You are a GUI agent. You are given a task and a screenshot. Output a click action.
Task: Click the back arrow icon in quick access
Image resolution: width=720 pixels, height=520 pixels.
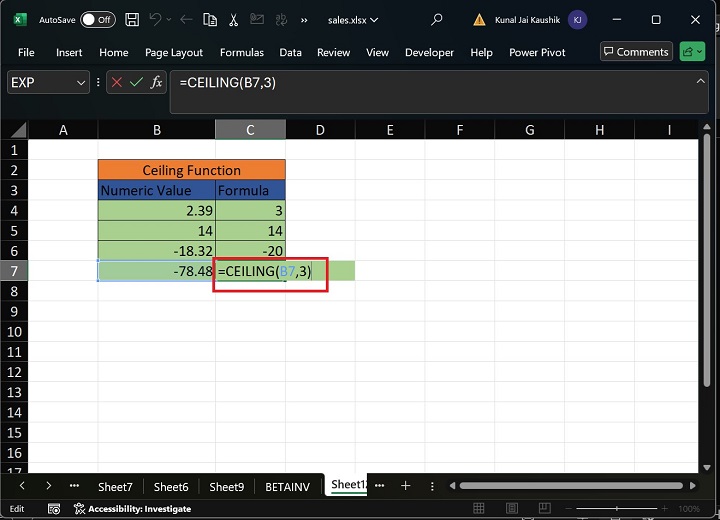click(x=186, y=20)
